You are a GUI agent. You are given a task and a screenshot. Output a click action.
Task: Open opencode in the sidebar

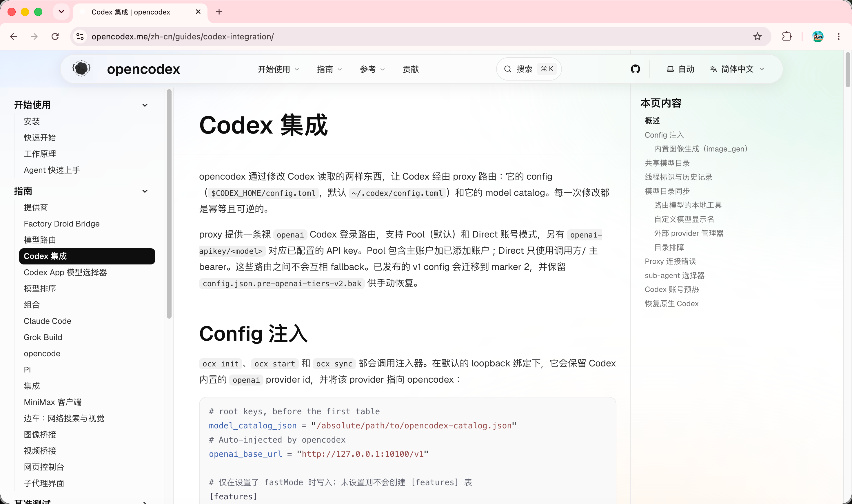point(42,354)
